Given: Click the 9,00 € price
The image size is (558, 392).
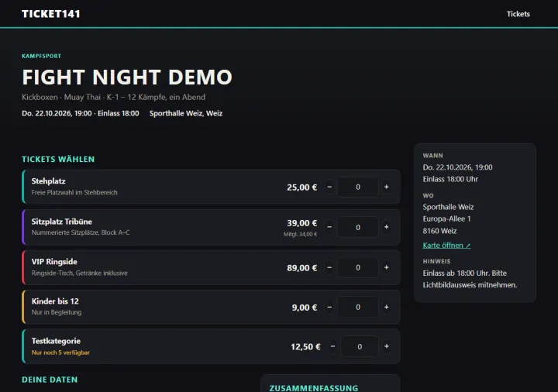Looking at the screenshot, I should point(305,308).
